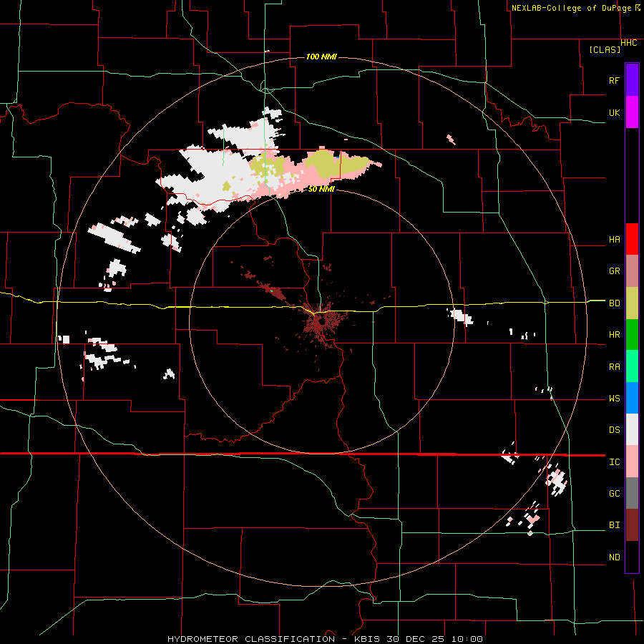Click the [CLAS] label
Image resolution: width=644 pixels, height=644 pixels.
coord(605,49)
